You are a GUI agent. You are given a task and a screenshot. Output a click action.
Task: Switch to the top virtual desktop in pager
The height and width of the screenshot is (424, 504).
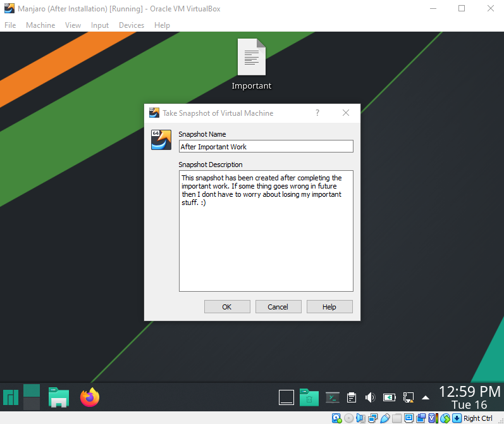(x=32, y=390)
